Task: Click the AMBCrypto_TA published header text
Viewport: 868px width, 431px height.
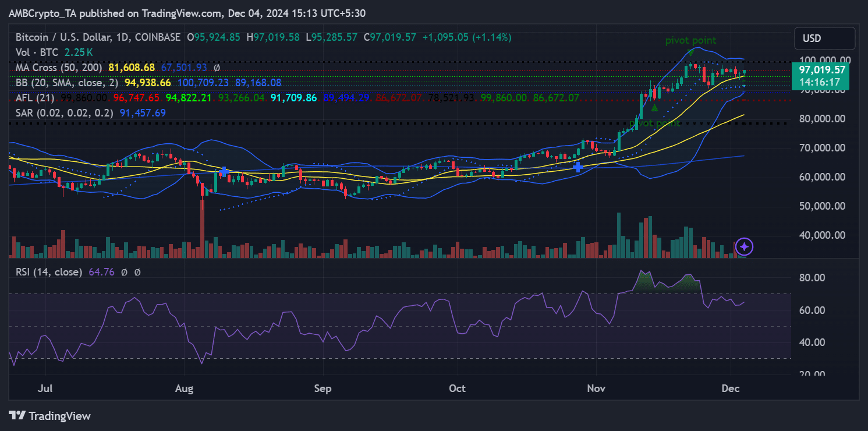Action: point(187,13)
